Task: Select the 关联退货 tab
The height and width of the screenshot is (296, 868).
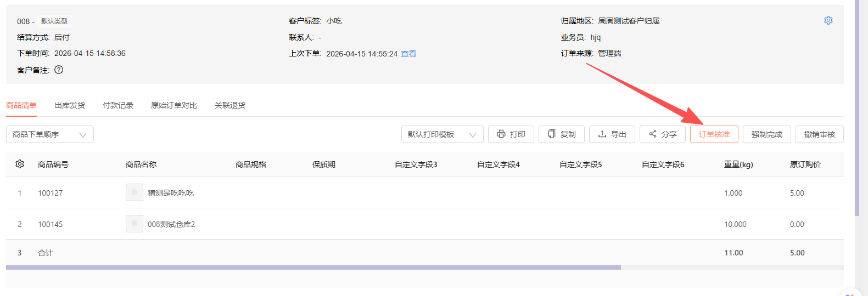Action: (x=230, y=105)
